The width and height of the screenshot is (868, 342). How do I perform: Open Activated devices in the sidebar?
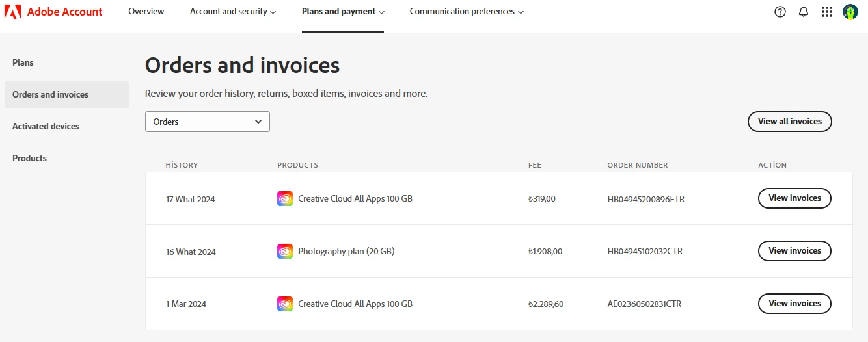coord(46,126)
